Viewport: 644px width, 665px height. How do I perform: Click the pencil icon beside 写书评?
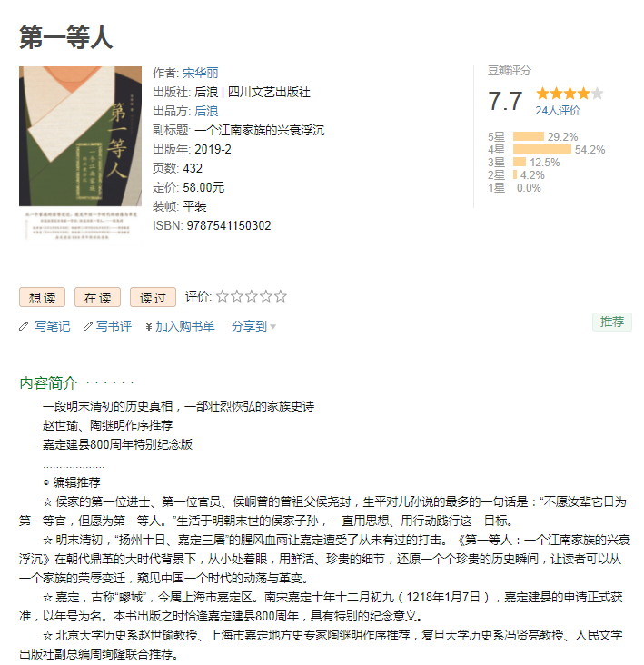(88, 326)
